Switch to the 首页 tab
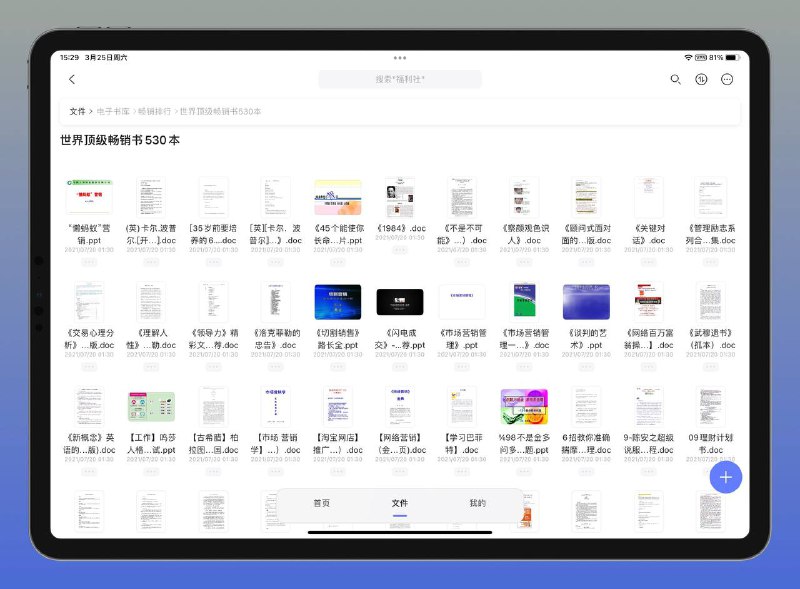This screenshot has height=589, width=800. click(320, 502)
